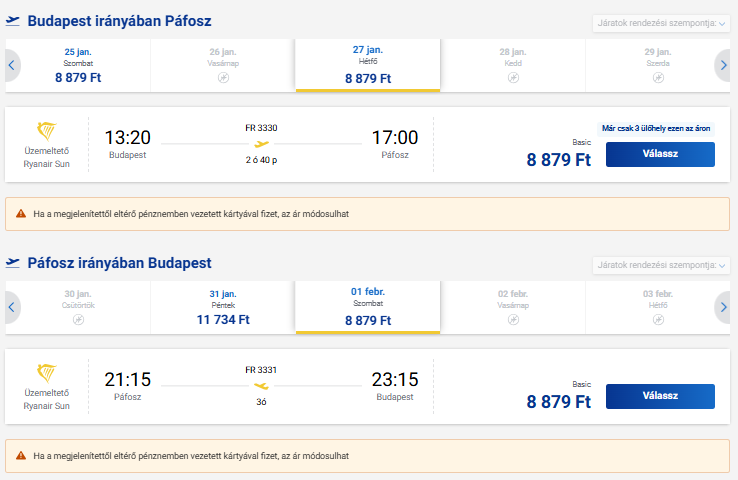Image resolution: width=738 pixels, height=480 pixels.
Task: Click the no-flight icon under 26 jan. Vasárnap
Action: coord(223,77)
